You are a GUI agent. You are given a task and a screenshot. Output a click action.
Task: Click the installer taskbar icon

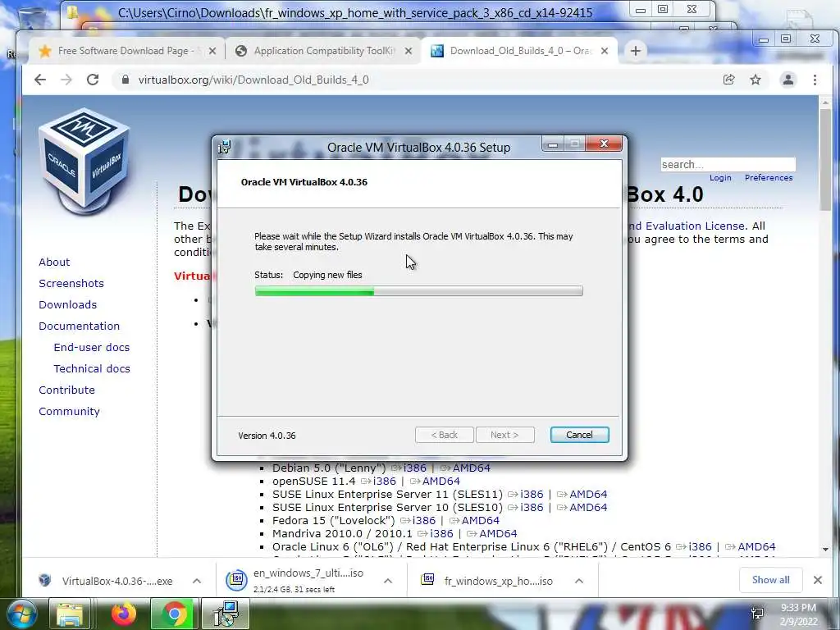[x=226, y=614]
